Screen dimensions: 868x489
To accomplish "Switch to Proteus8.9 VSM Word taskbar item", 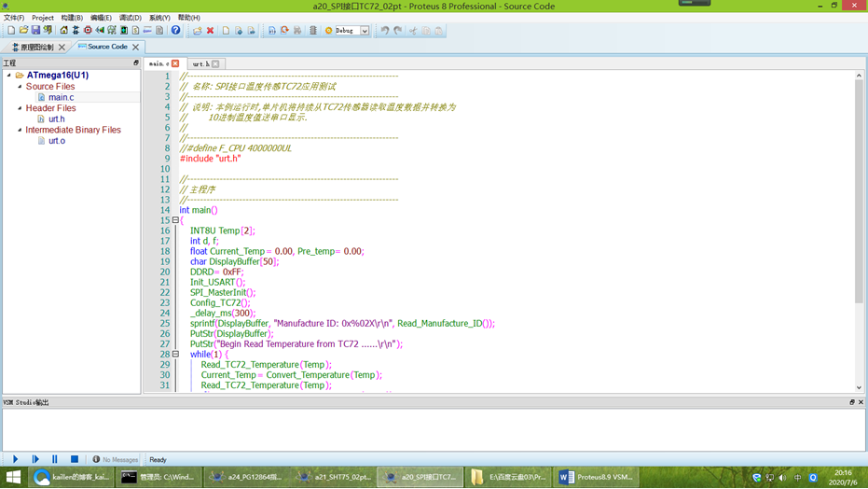I will click(595, 477).
